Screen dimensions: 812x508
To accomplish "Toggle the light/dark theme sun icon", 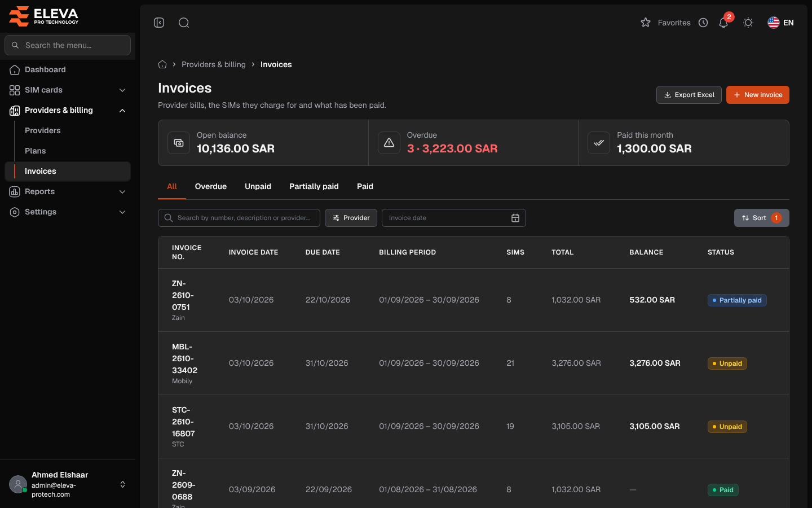I will [x=748, y=23].
